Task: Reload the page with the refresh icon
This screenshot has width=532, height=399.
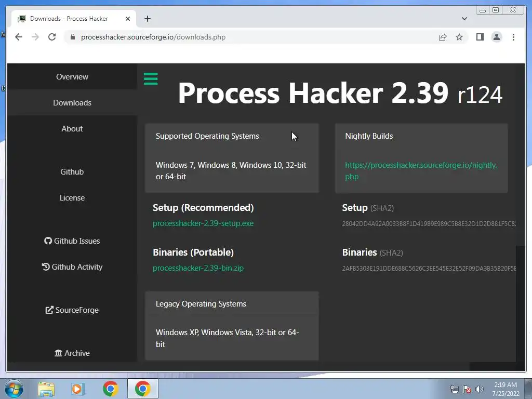Action: (52, 37)
